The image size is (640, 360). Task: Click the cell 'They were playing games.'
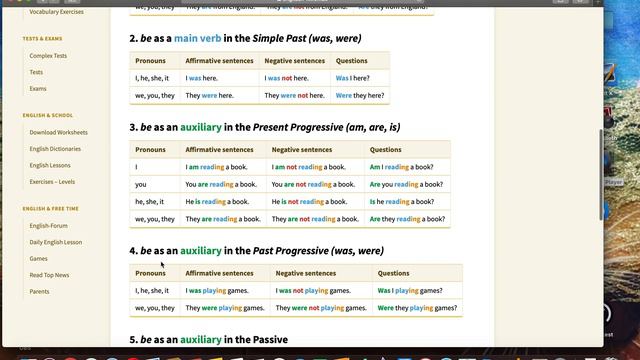(225, 308)
